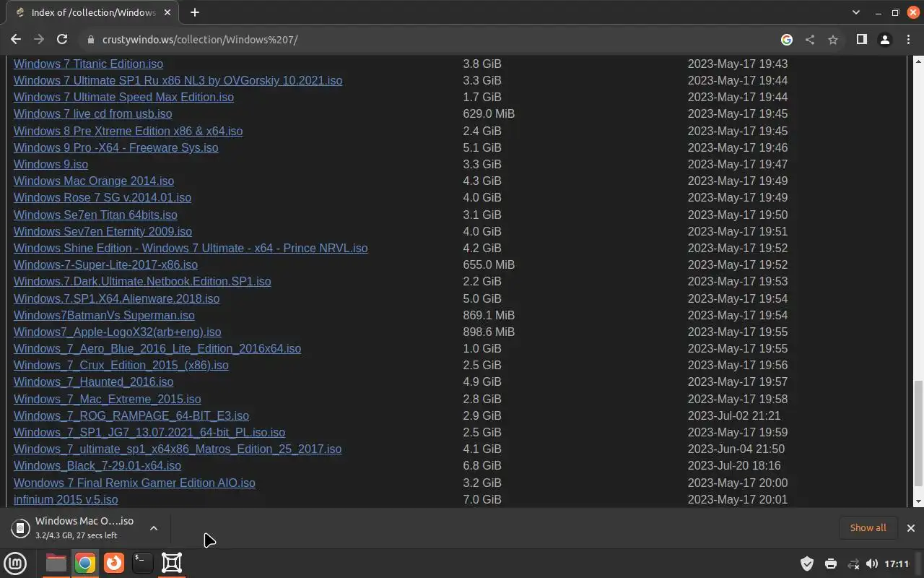
Task: Click the scrollbar down arrow
Action: point(918,501)
